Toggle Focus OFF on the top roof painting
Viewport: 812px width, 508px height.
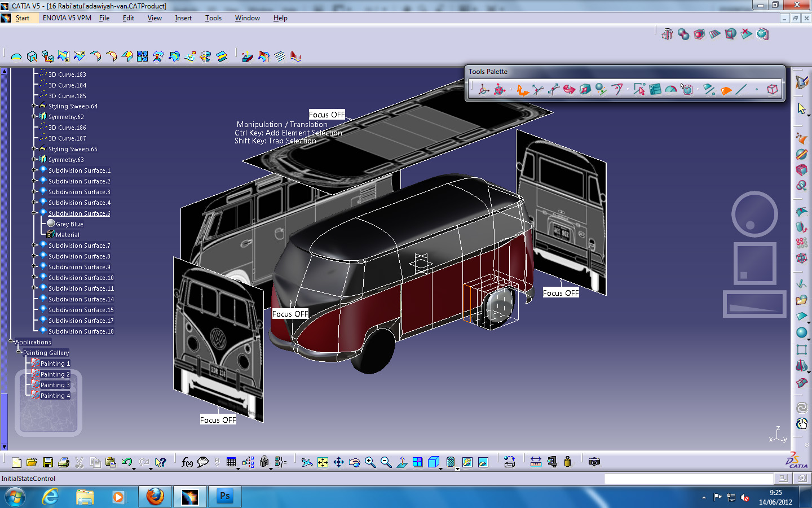[327, 115]
